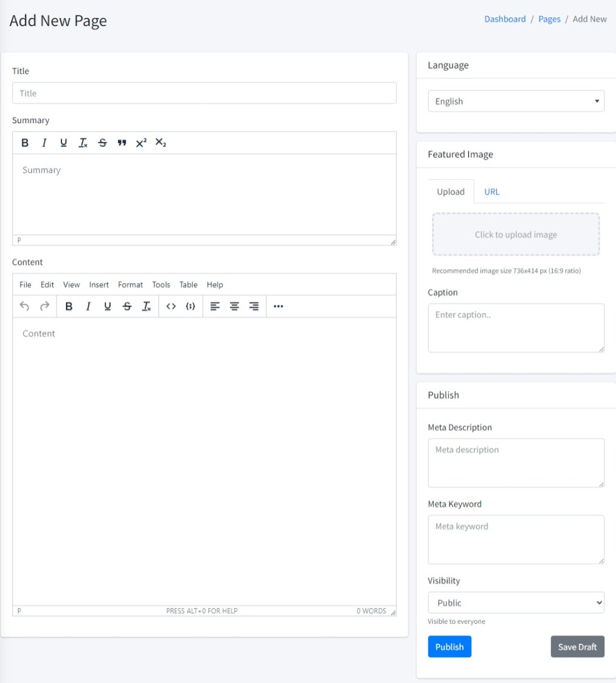Switch to the URL tab for Featured Image
This screenshot has width=616, height=683.
pyautogui.click(x=492, y=192)
